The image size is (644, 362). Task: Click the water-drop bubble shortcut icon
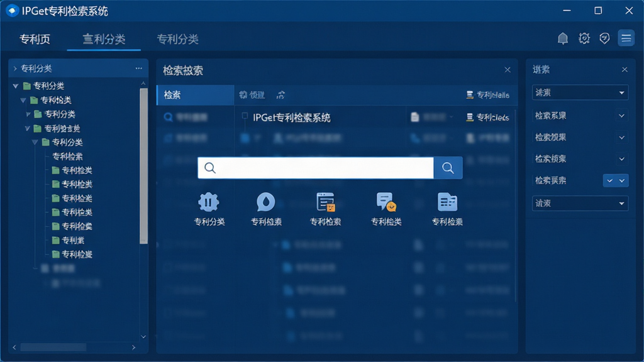[x=266, y=202]
